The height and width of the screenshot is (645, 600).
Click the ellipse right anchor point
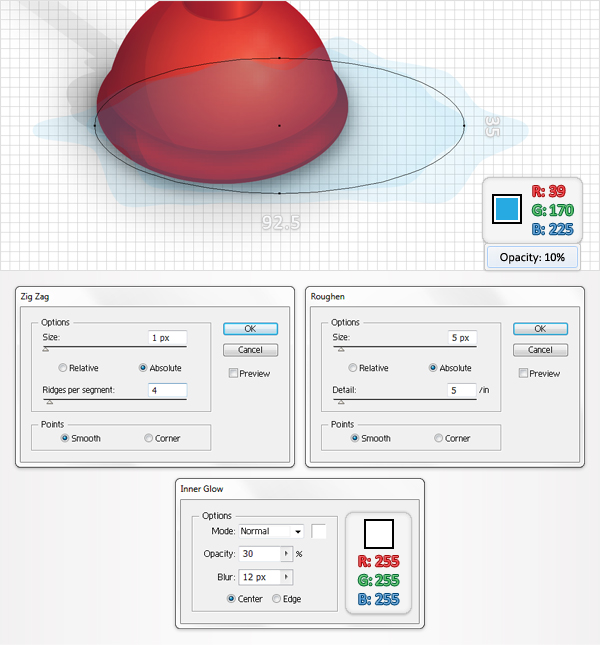[464, 125]
